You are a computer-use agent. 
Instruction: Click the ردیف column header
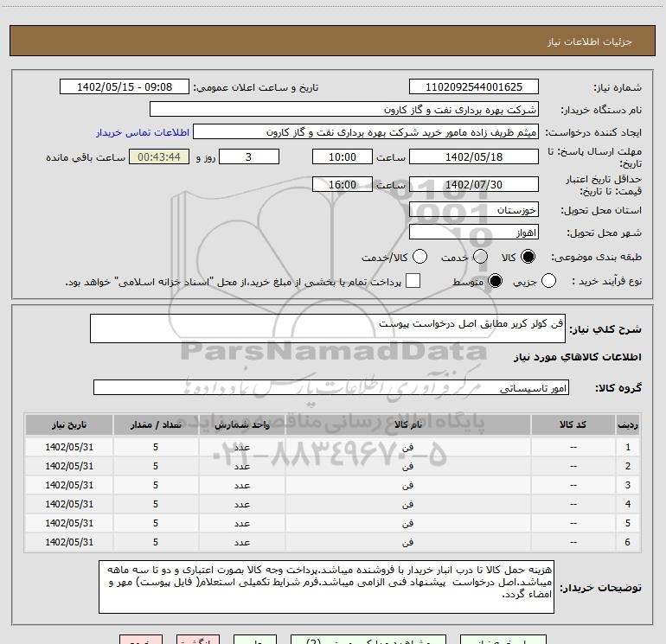pos(628,424)
